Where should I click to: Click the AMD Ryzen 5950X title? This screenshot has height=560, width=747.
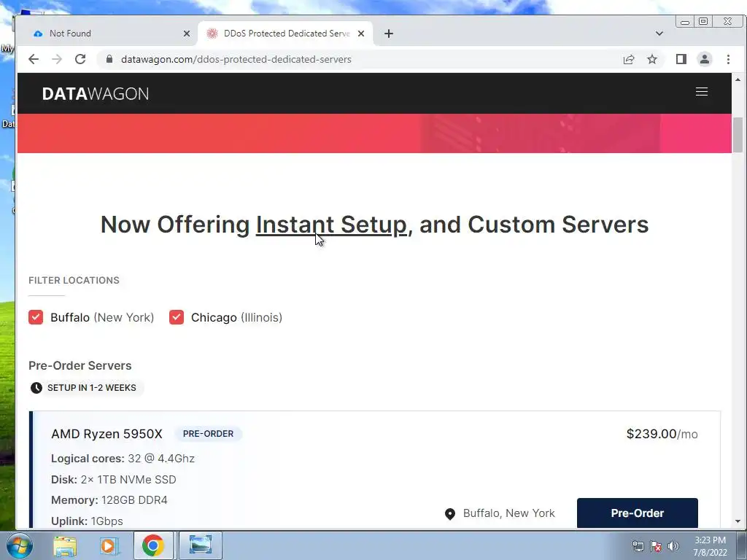click(107, 434)
